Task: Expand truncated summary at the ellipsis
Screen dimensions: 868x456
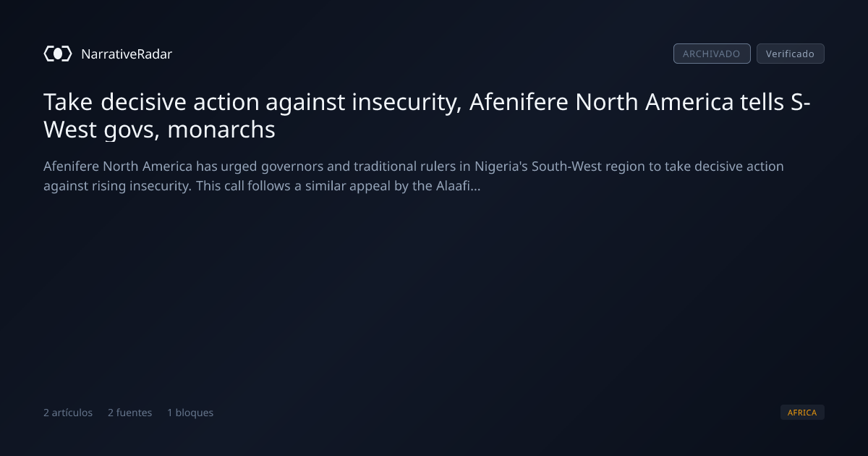Action: (476, 186)
